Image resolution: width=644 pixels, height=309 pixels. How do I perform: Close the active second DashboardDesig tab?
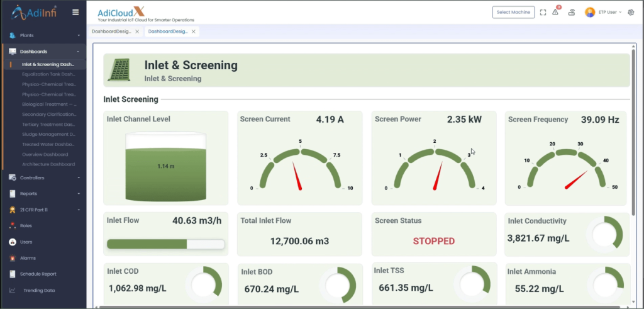pyautogui.click(x=194, y=31)
